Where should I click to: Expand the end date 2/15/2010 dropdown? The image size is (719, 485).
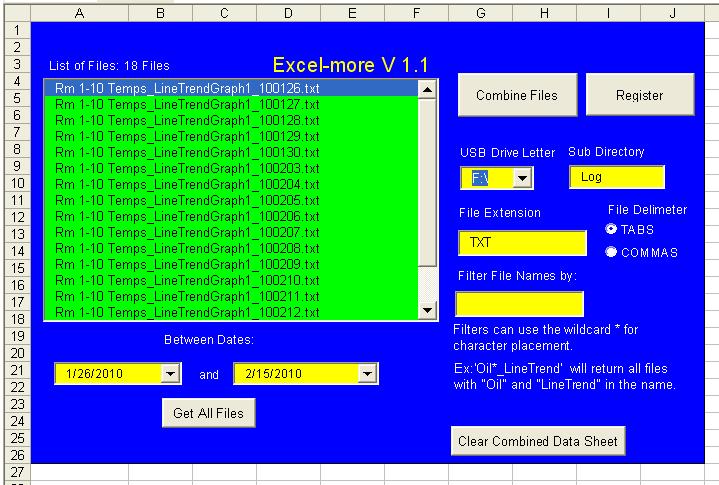(367, 374)
